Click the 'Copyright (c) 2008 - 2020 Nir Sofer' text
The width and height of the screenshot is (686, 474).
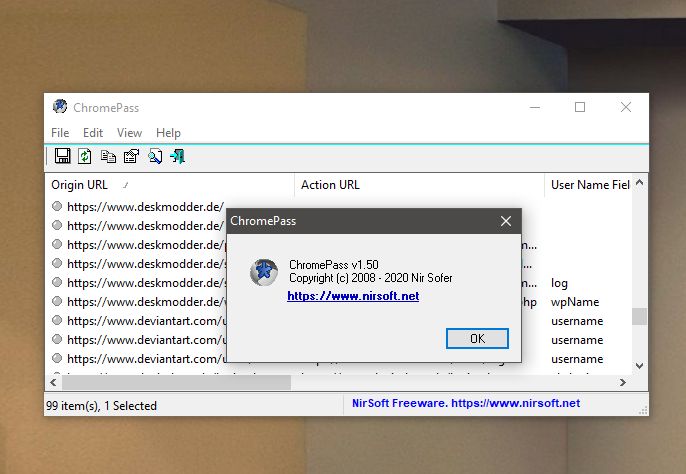click(371, 278)
